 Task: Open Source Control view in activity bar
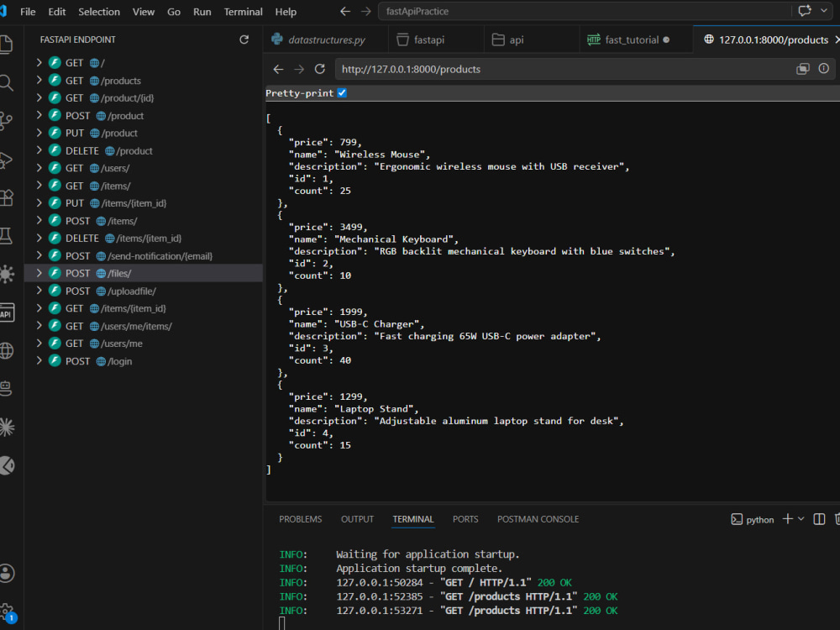click(6, 122)
